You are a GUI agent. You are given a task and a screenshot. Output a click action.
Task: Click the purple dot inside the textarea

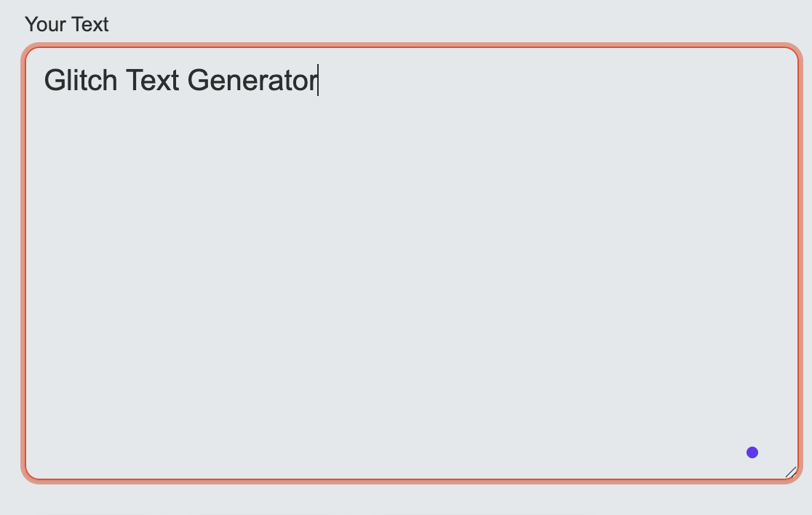coord(752,452)
